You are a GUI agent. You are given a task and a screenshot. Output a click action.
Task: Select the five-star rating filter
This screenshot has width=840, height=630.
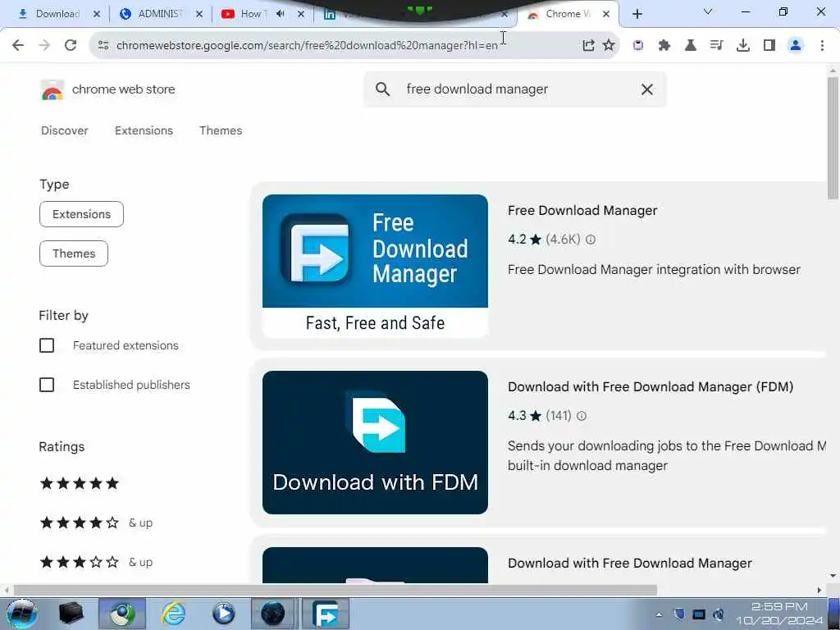tap(80, 483)
